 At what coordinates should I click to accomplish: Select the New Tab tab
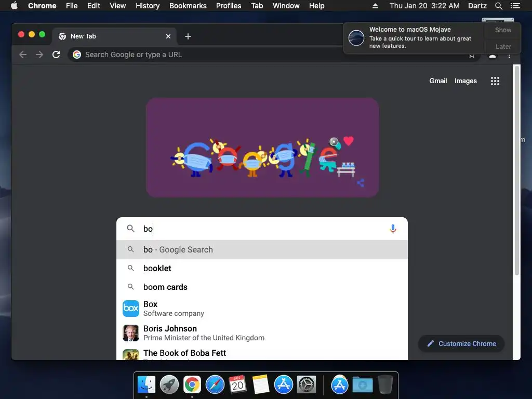pyautogui.click(x=114, y=36)
